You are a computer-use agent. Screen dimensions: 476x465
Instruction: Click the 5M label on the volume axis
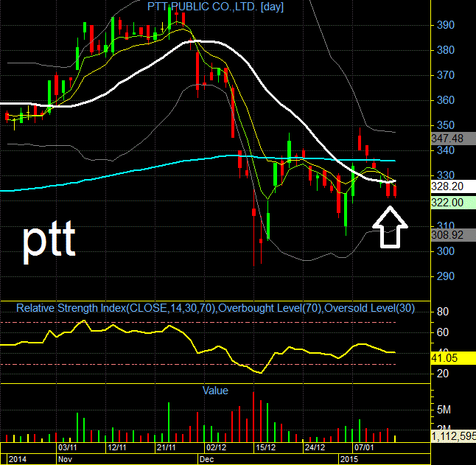pyautogui.click(x=444, y=410)
